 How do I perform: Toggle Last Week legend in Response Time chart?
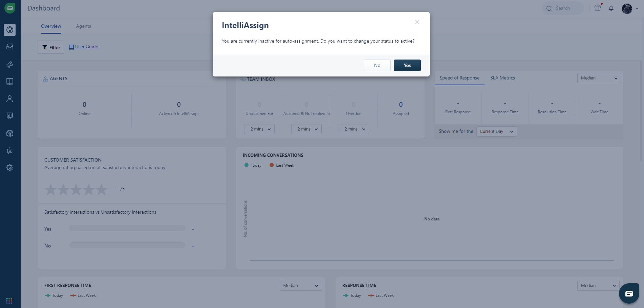[381, 295]
